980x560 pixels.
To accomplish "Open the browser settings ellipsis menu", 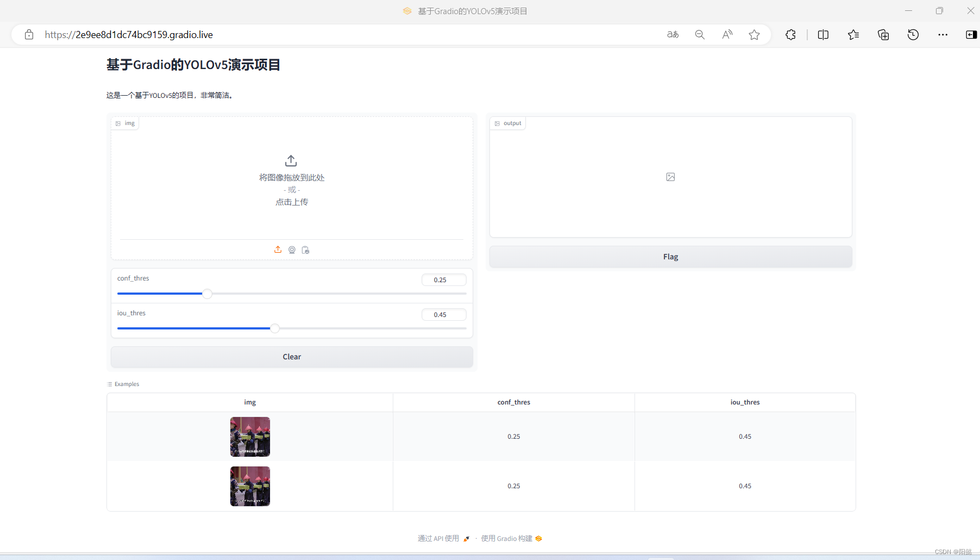I will pyautogui.click(x=943, y=35).
